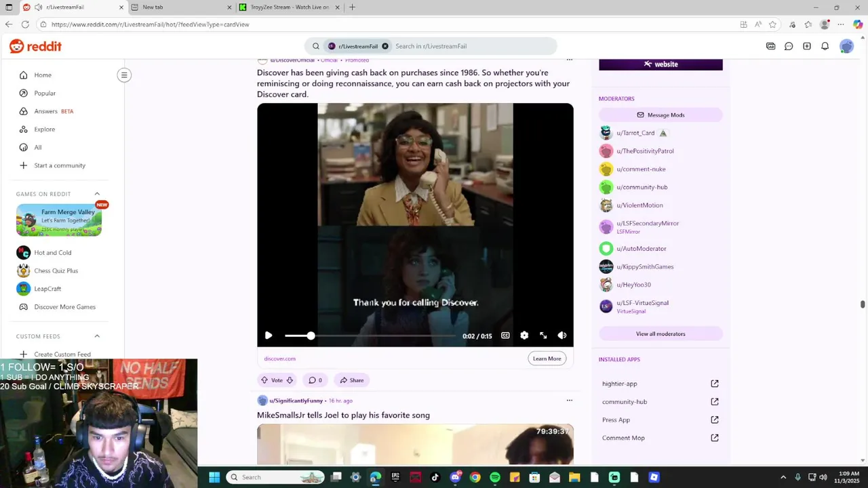The image size is (868, 488).
Task: Go back in browser
Action: point(8,24)
